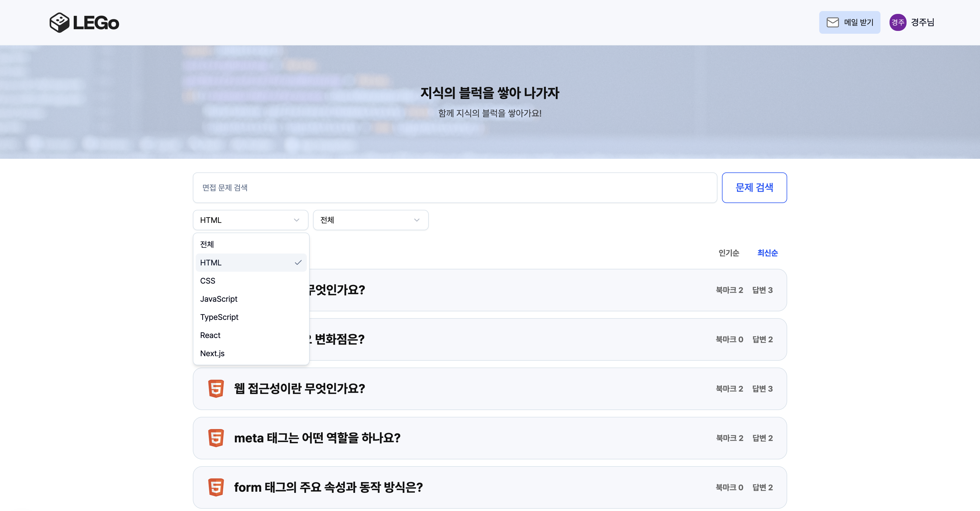Click the envelope icon in mail button
The height and width of the screenshot is (511, 980).
click(x=832, y=22)
